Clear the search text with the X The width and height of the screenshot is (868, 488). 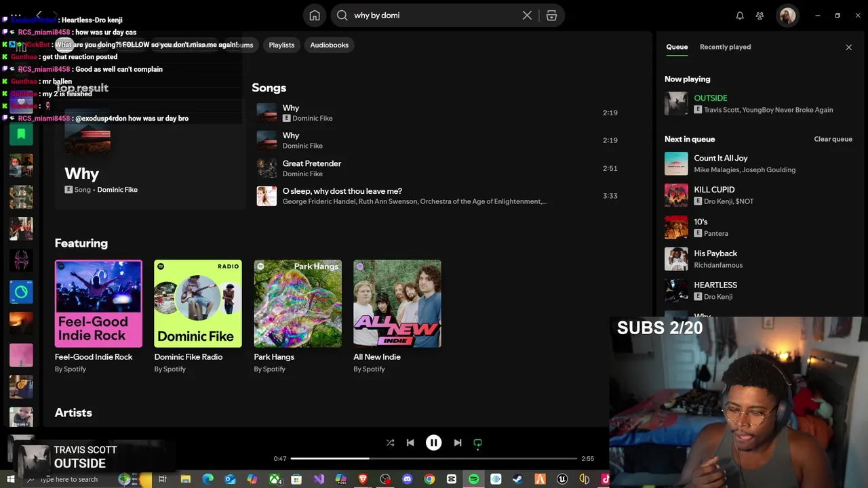point(527,16)
